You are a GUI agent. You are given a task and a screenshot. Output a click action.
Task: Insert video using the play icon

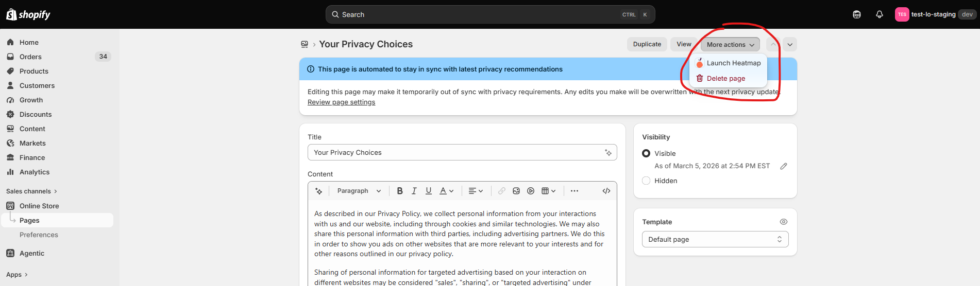pyautogui.click(x=531, y=191)
